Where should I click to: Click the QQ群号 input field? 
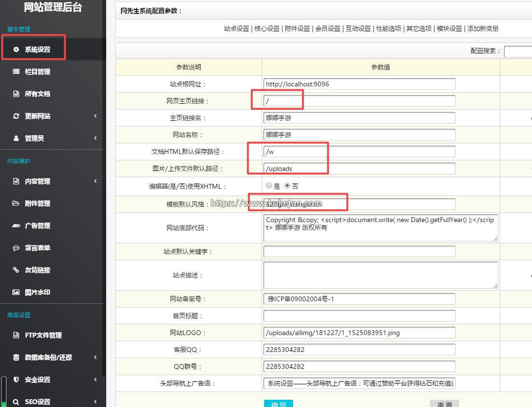tap(360, 366)
